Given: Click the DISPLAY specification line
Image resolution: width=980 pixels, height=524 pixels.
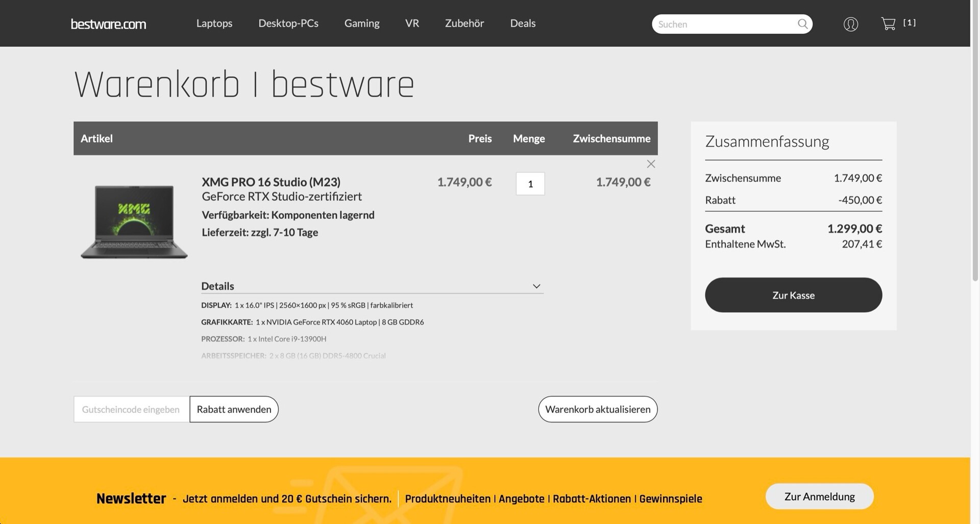Looking at the screenshot, I should (307, 305).
